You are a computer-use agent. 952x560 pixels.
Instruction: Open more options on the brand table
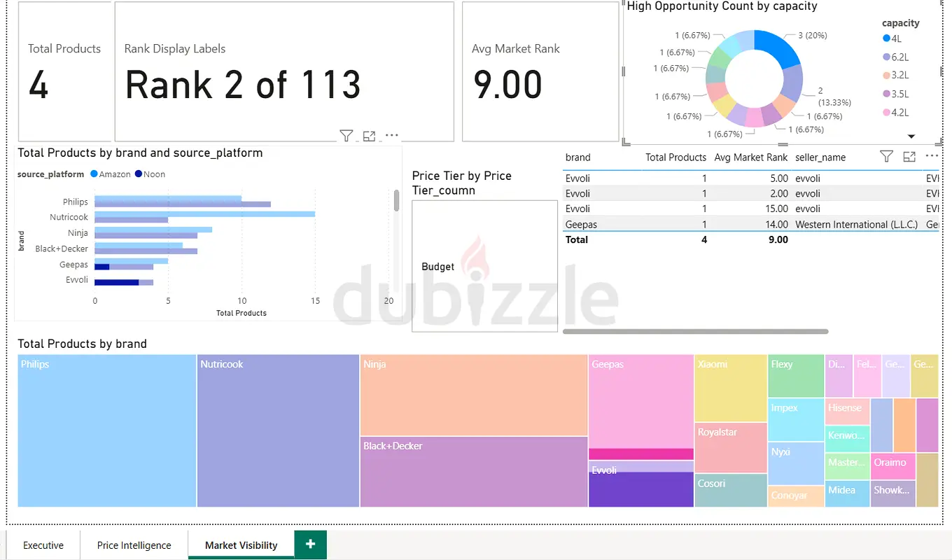click(932, 156)
